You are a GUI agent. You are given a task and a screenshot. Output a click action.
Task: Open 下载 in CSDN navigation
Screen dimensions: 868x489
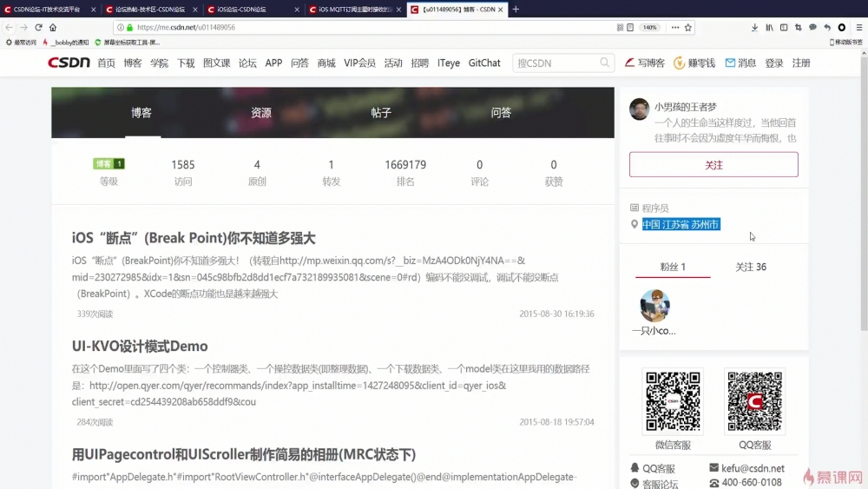pos(186,63)
